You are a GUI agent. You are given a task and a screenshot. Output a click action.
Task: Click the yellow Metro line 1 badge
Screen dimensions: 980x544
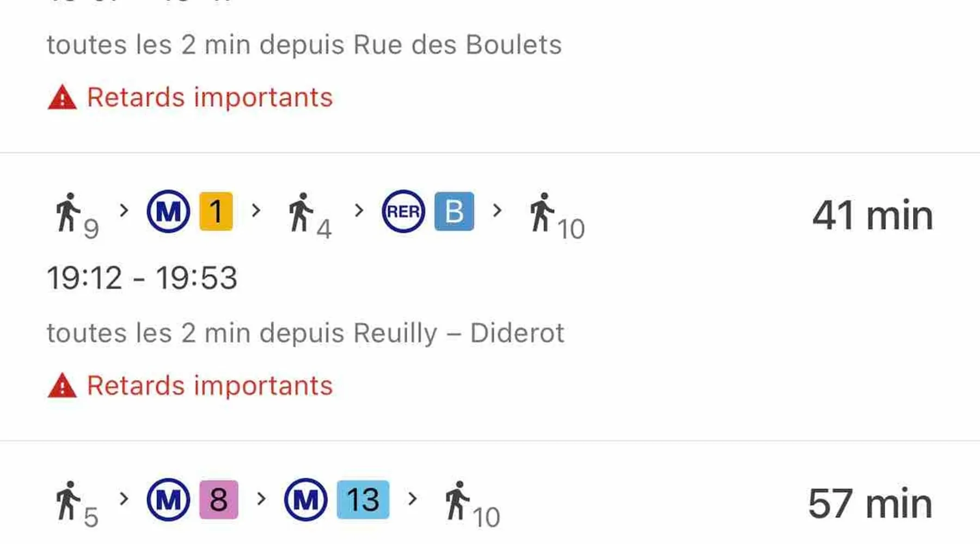(x=216, y=211)
